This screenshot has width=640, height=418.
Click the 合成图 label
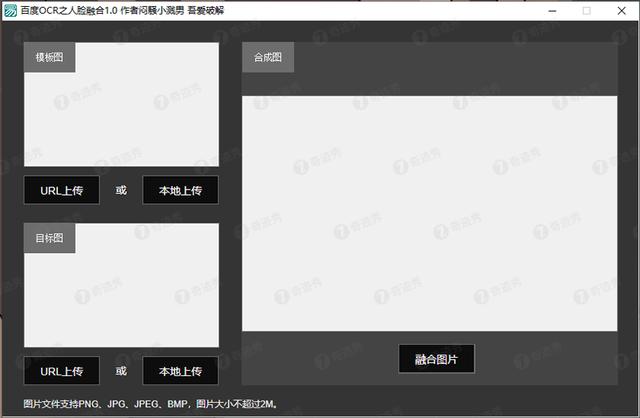(268, 57)
